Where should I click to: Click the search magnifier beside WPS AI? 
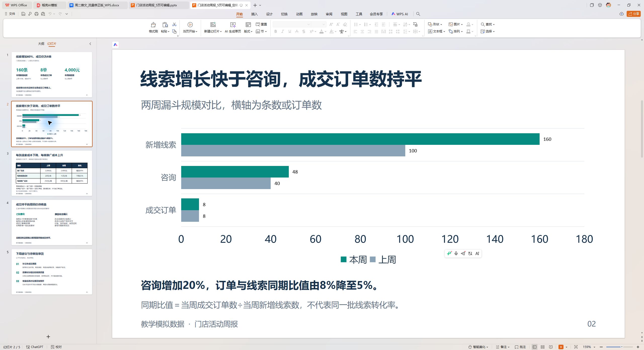(x=418, y=14)
